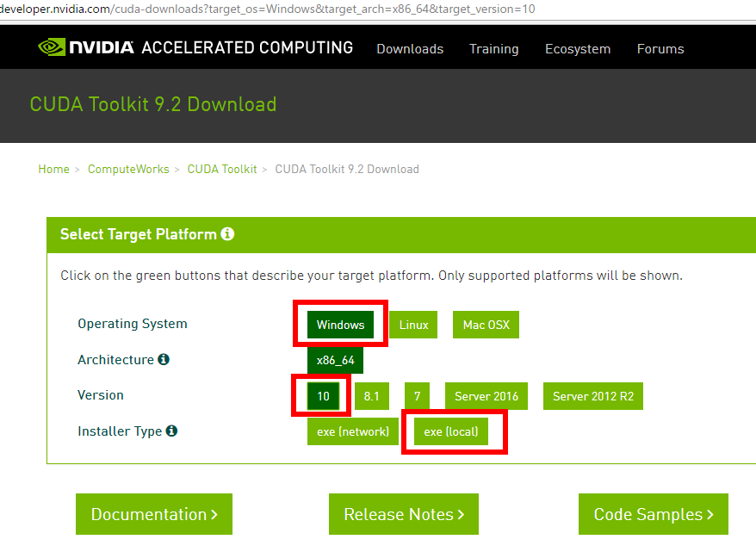Select the Windows operating system button

pos(340,325)
